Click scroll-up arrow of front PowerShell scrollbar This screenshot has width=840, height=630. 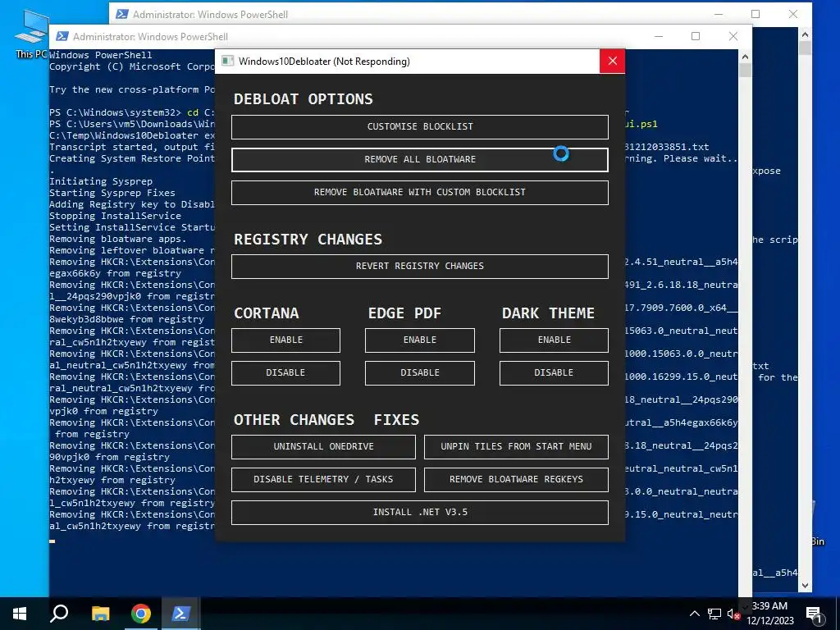click(x=745, y=57)
